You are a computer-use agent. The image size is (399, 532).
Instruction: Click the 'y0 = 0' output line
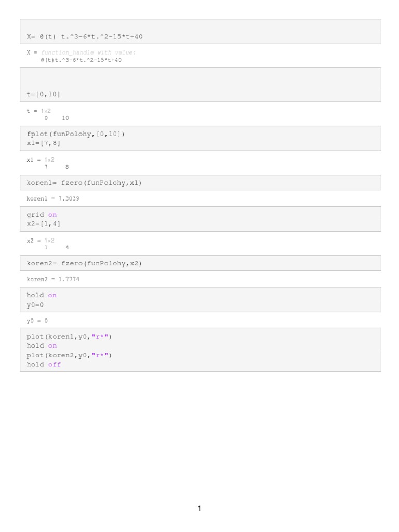[37, 321]
